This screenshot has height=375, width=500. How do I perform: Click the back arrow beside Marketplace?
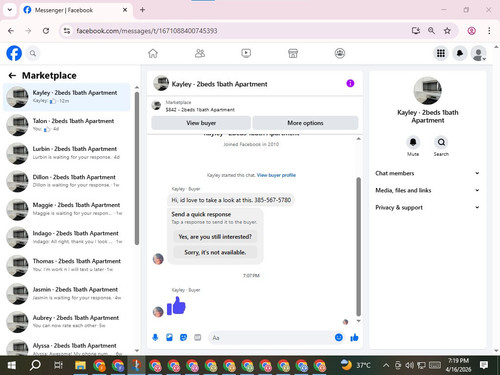tap(12, 76)
